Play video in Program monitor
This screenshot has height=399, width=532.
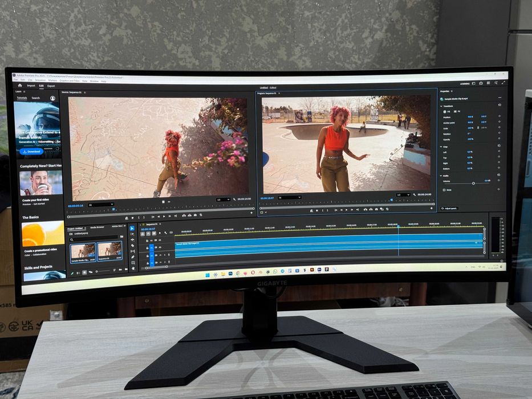pyautogui.click(x=347, y=210)
